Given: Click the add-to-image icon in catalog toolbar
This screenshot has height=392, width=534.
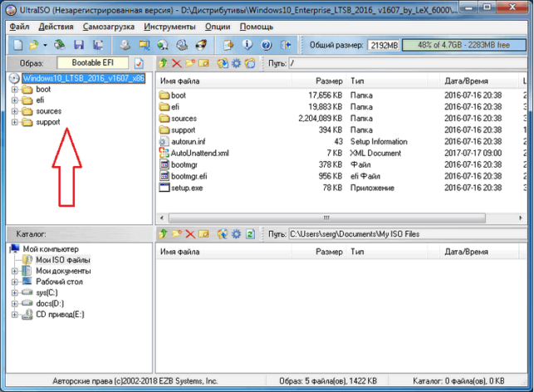Looking at the screenshot, I should 223,234.
